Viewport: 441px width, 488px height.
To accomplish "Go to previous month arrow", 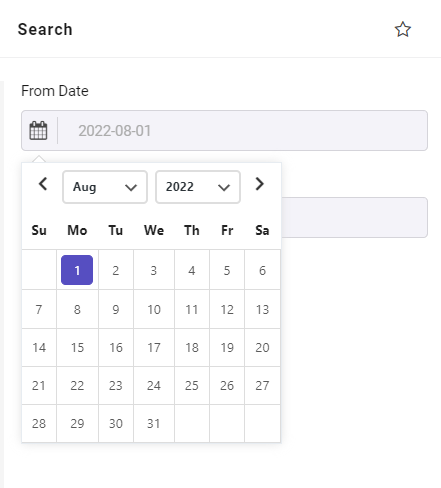I will (x=43, y=184).
